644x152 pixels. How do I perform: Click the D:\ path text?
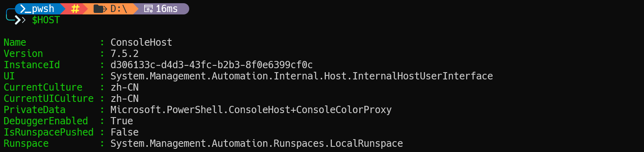119,9
